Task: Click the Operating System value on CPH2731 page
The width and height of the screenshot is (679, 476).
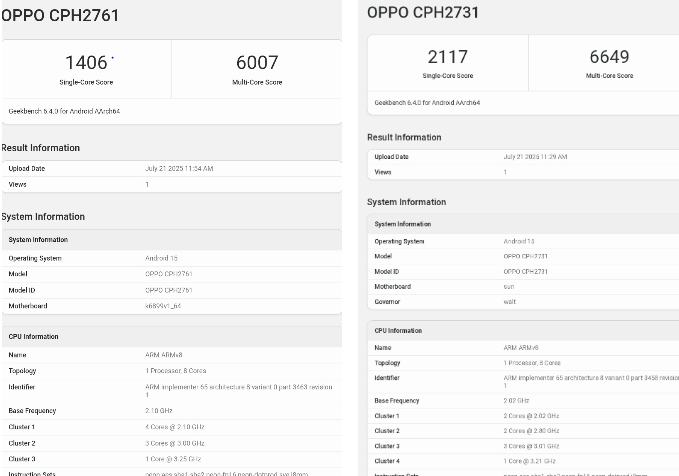Action: (x=519, y=241)
